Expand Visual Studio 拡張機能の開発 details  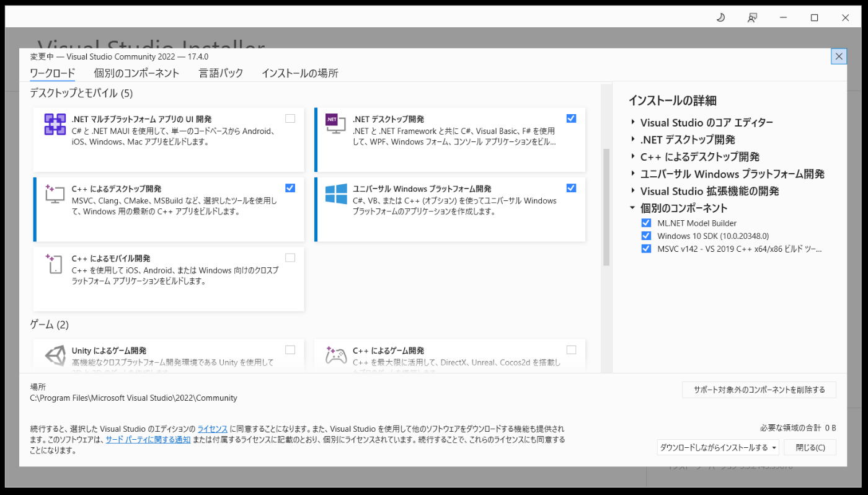(x=633, y=191)
